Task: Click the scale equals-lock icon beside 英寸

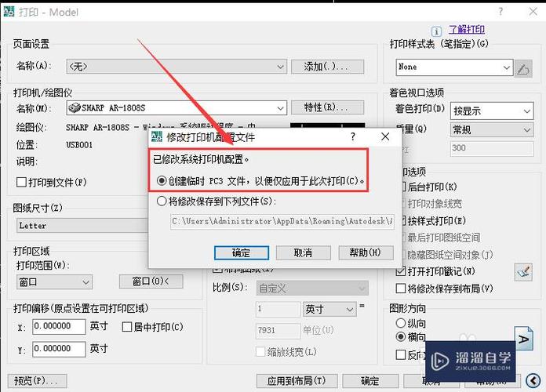Action: 362,306
